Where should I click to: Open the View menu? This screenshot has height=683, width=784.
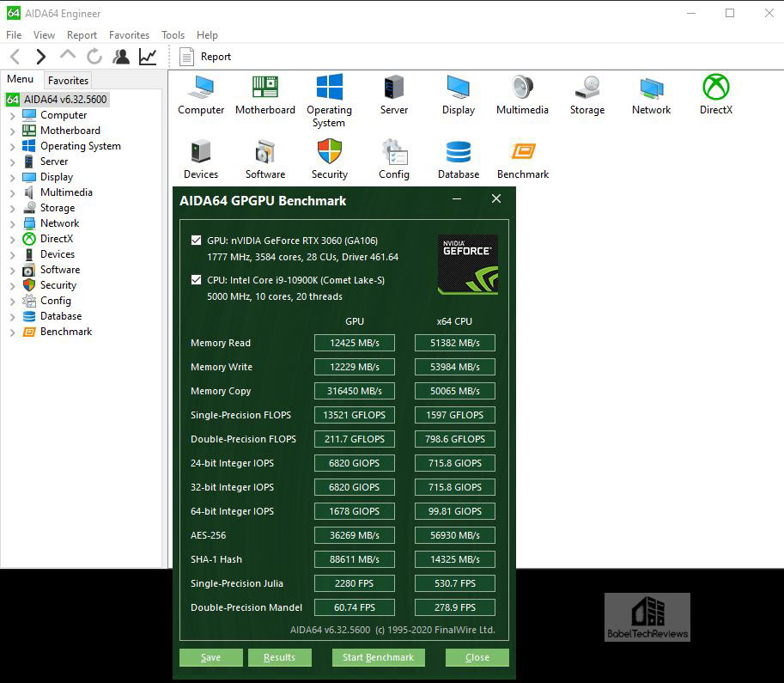(x=44, y=35)
